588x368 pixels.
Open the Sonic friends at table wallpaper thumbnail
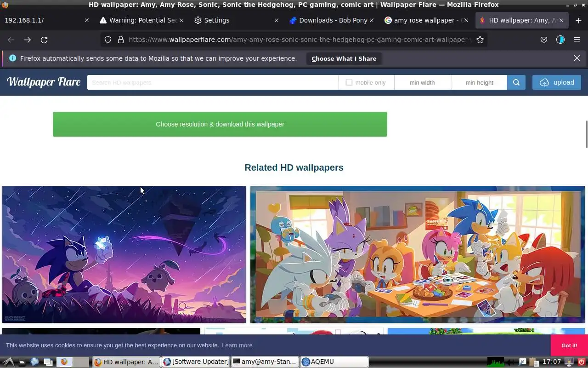pyautogui.click(x=418, y=254)
